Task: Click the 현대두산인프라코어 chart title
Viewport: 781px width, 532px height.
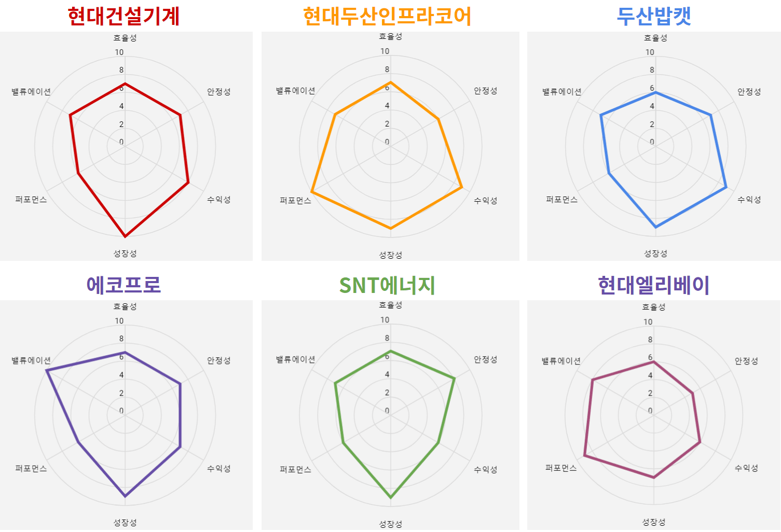Action: tap(387, 16)
